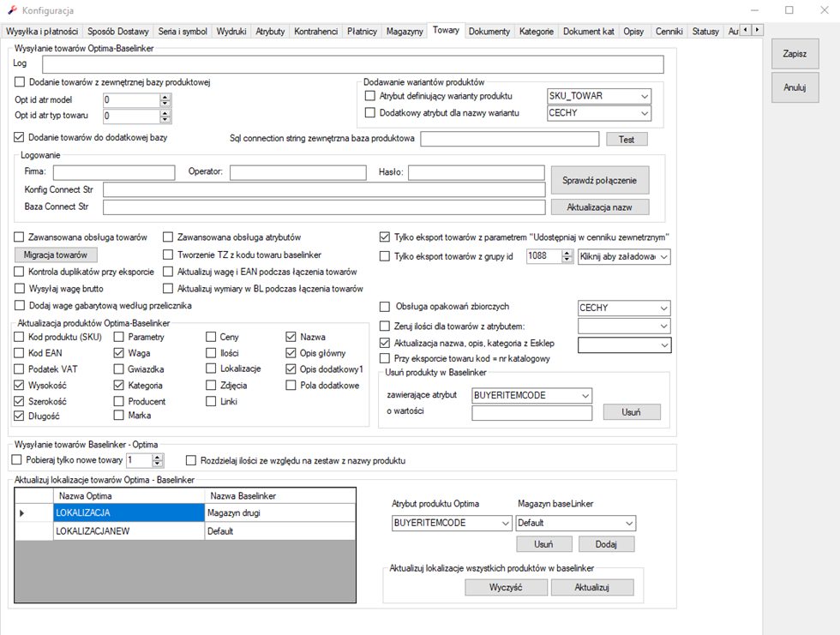The image size is (840, 635).
Task: Switch to the Magazyny tab
Action: pyautogui.click(x=405, y=31)
